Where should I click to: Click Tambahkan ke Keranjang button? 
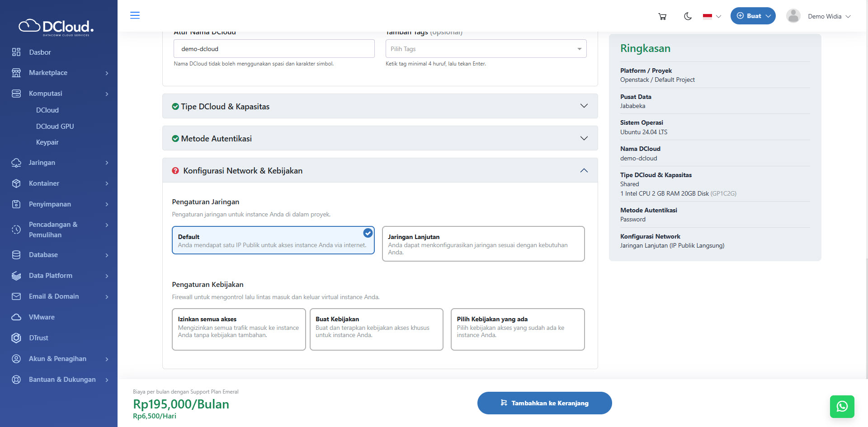pos(544,403)
